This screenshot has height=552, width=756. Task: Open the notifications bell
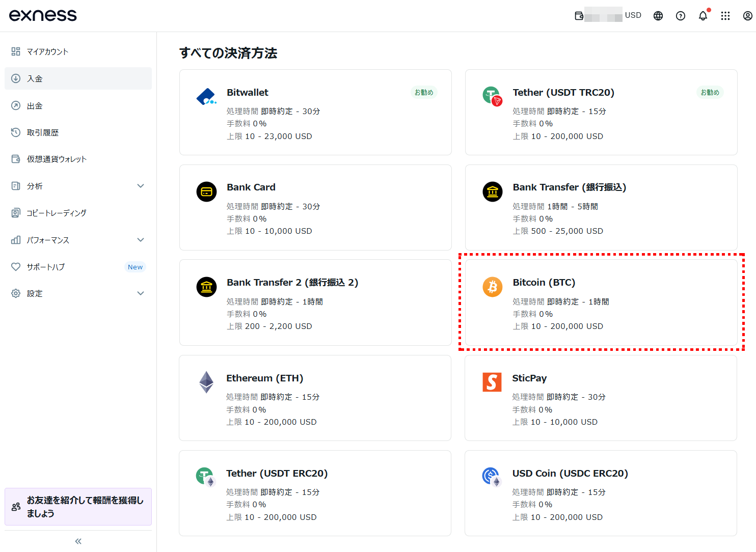pyautogui.click(x=703, y=15)
